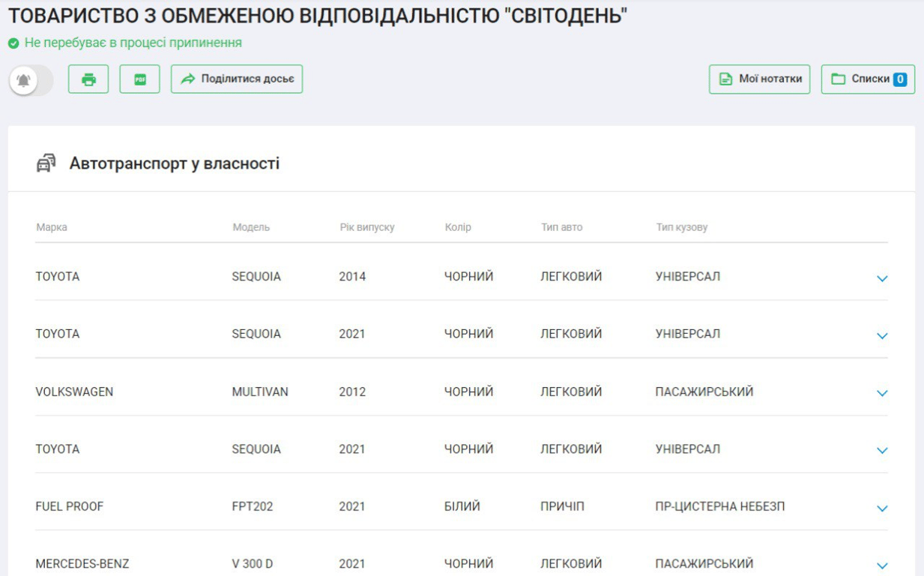Expand the Toyota Sequoia 2014 row
Image resolution: width=924 pixels, height=576 pixels.
point(882,278)
